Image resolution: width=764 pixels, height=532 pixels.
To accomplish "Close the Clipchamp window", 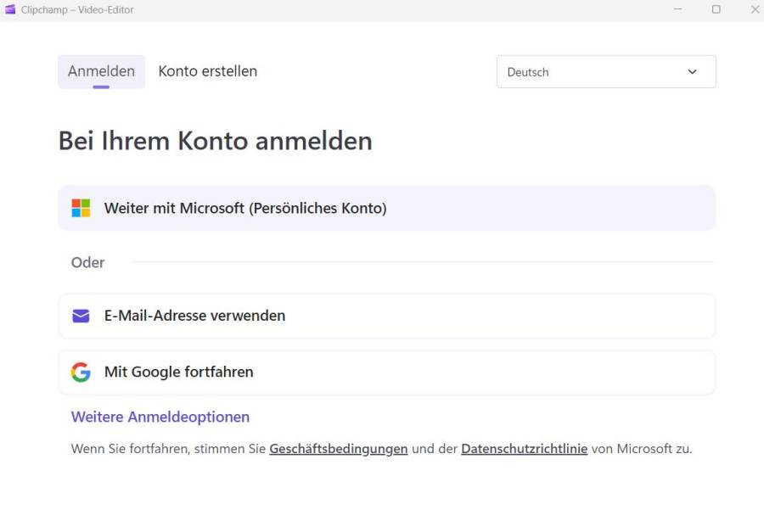I will [x=755, y=9].
